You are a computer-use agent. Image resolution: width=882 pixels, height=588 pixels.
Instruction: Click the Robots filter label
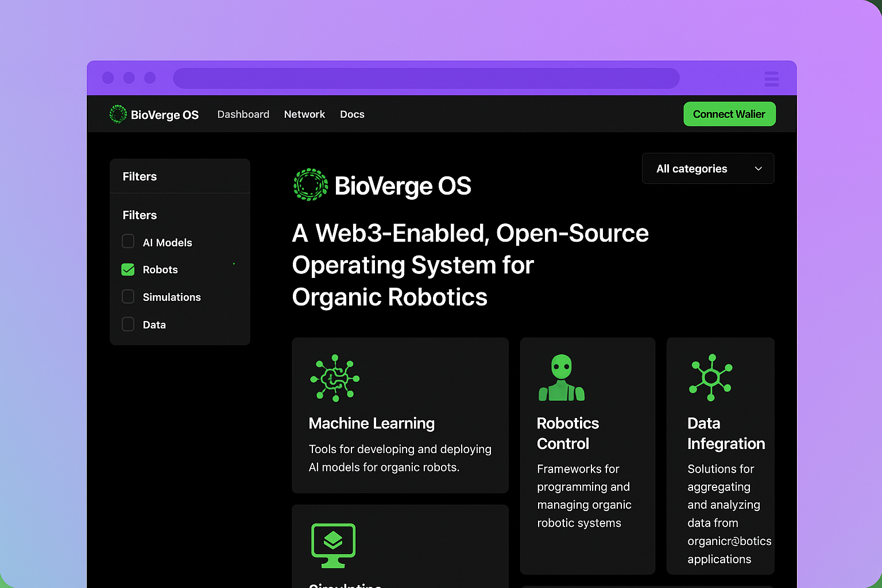pyautogui.click(x=160, y=269)
